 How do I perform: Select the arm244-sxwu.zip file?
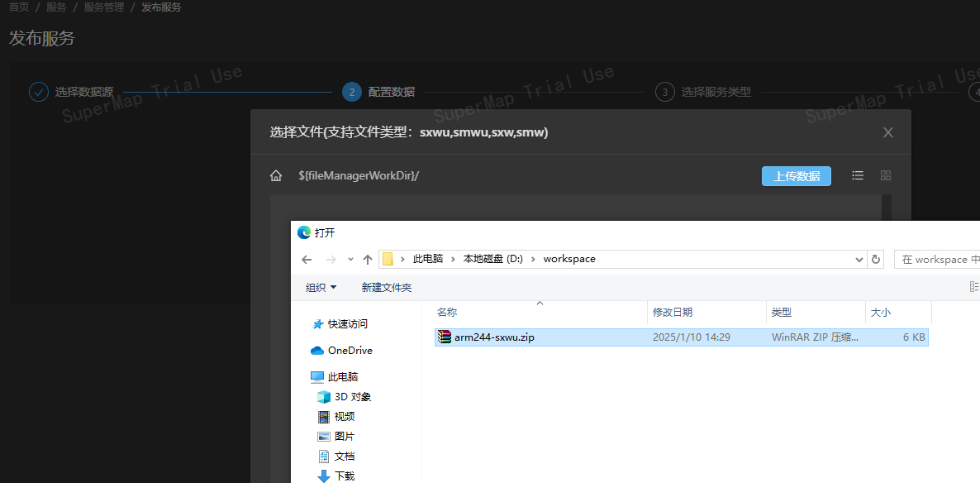[x=494, y=337]
